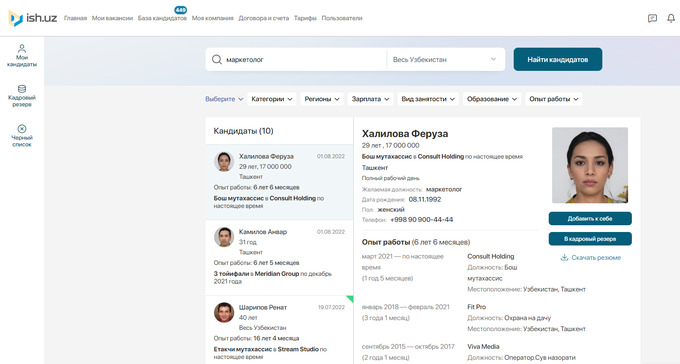This screenshot has width=680, height=364.
Task: Click the ish.uz logo
Action: tap(33, 18)
